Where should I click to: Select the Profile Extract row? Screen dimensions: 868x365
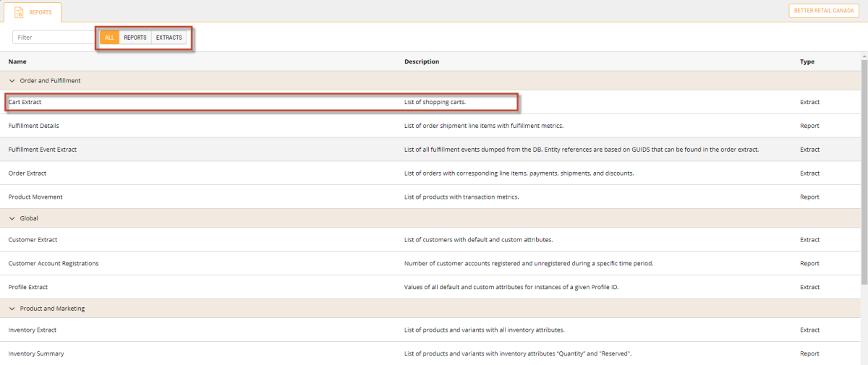point(28,288)
